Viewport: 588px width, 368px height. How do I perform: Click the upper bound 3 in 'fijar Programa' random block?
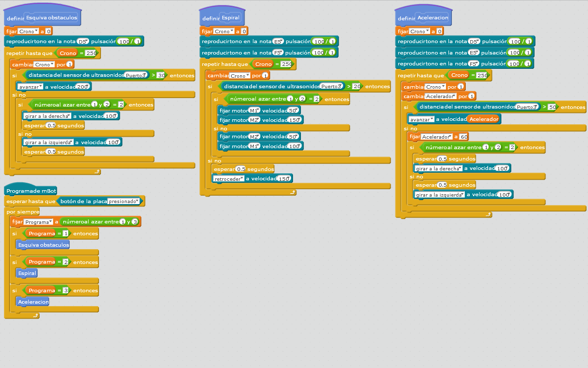(135, 222)
